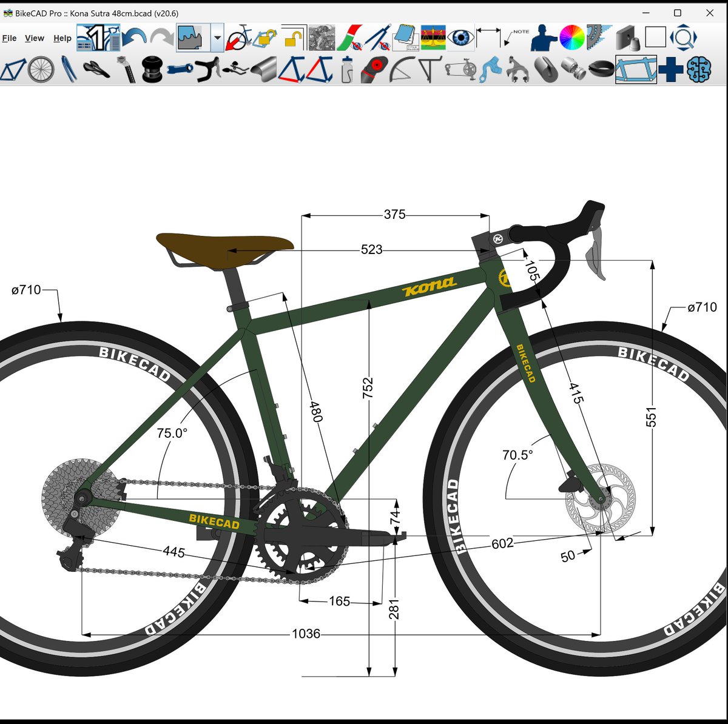Open the rider body silhouette icon
The height and width of the screenshot is (724, 728).
click(544, 38)
